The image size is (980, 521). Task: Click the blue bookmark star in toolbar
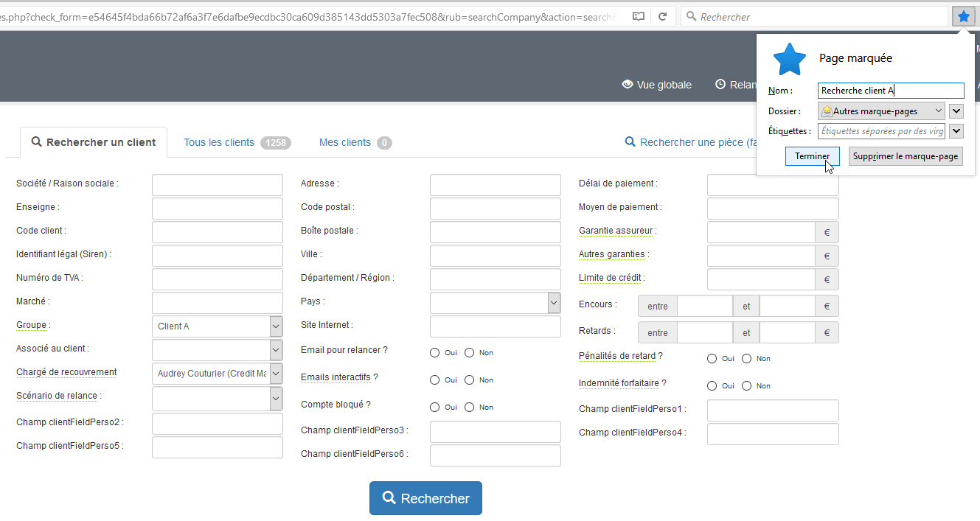click(x=963, y=16)
